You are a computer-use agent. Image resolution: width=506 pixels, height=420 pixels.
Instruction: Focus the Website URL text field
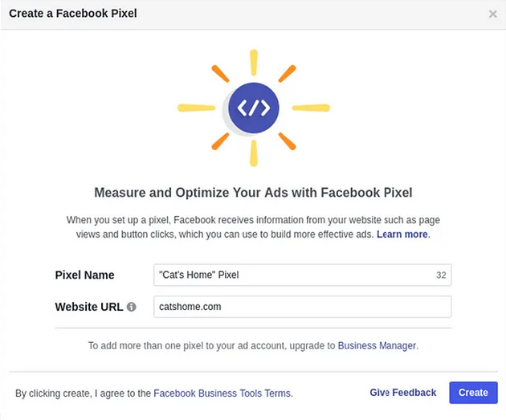302,307
